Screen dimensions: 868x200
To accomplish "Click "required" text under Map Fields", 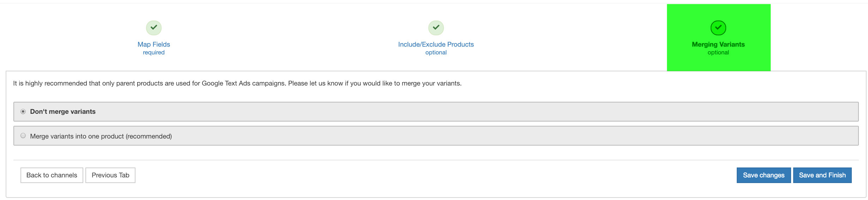I will click(x=154, y=53).
